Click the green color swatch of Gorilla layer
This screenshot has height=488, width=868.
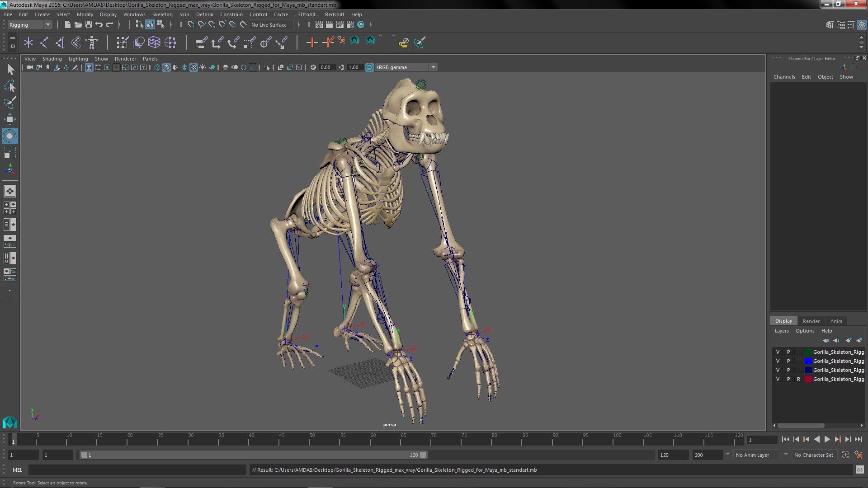pyautogui.click(x=808, y=352)
